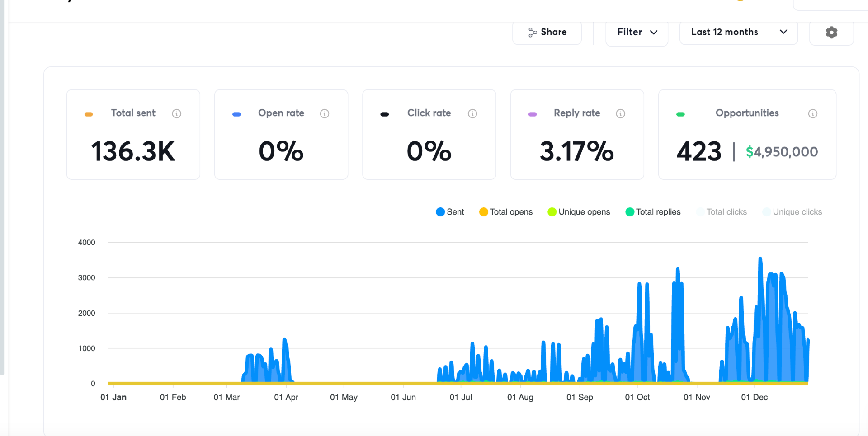Viewport: 868px width, 436px height.
Task: Click the blue Open rate color marker
Action: click(236, 114)
